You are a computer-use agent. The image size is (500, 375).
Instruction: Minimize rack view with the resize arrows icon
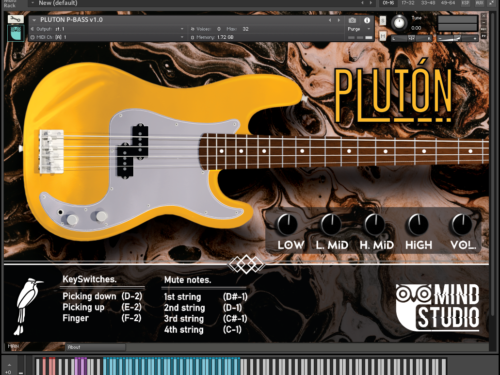coord(492,3)
